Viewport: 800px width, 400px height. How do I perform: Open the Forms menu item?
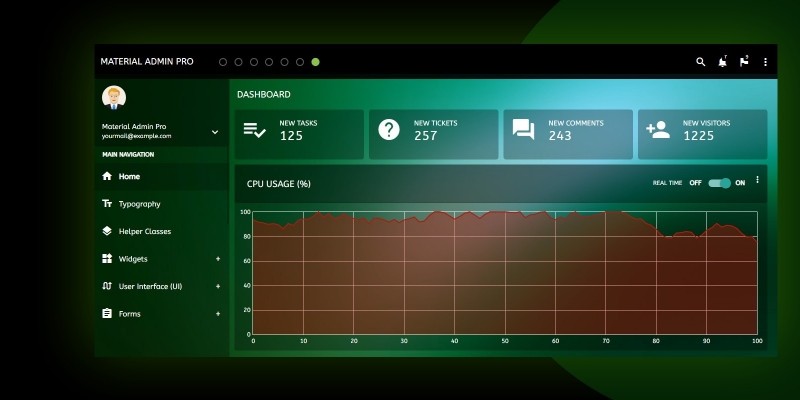pyautogui.click(x=161, y=314)
